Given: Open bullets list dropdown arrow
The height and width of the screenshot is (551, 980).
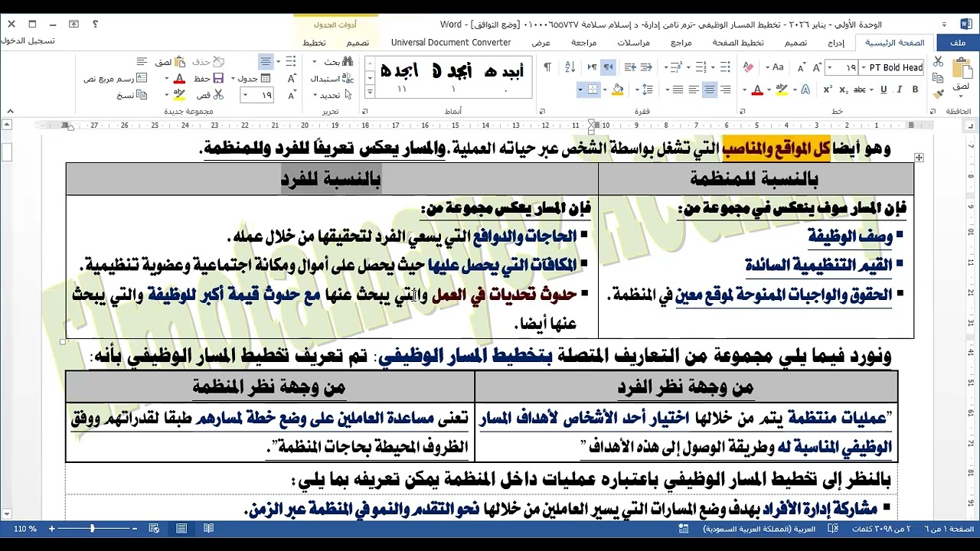Looking at the screenshot, I should coord(713,67).
